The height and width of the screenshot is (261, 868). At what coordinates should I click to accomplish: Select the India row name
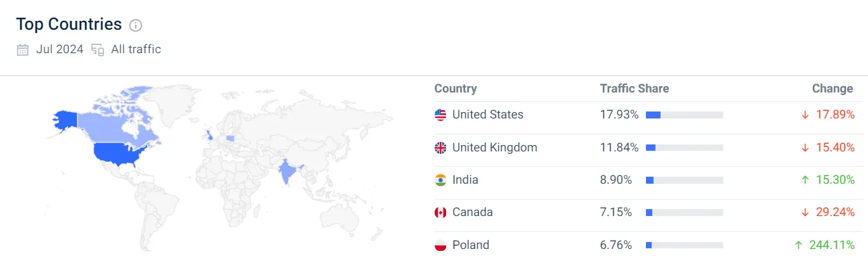coord(465,180)
